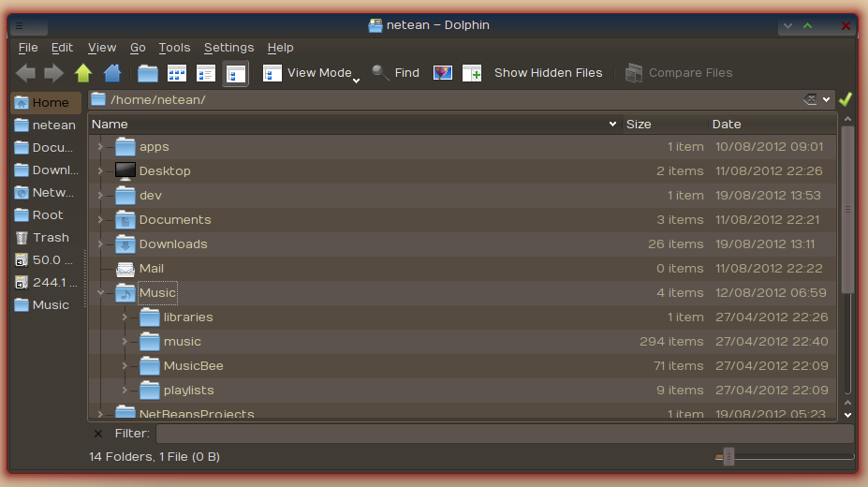Open Downloads place in sidebar
The image size is (868, 487).
(46, 170)
